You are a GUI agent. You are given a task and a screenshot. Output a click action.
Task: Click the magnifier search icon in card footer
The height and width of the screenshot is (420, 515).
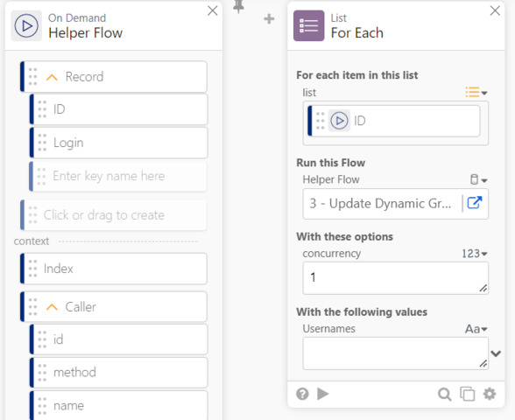click(444, 394)
